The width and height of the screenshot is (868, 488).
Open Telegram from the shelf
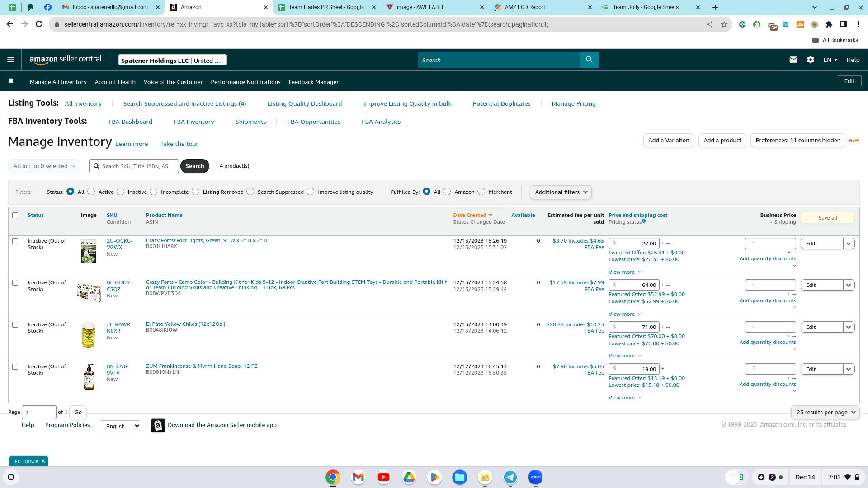click(x=510, y=477)
